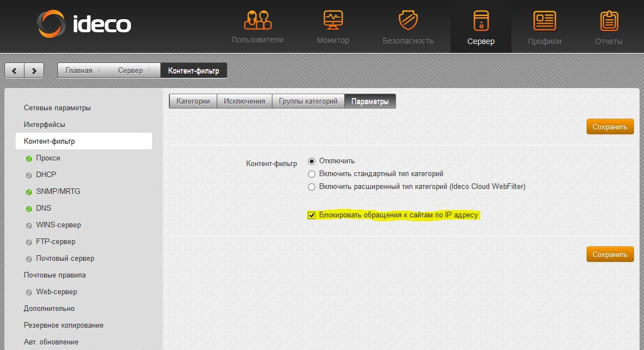
Task: Click the Главная breadcrumb
Action: 79,71
